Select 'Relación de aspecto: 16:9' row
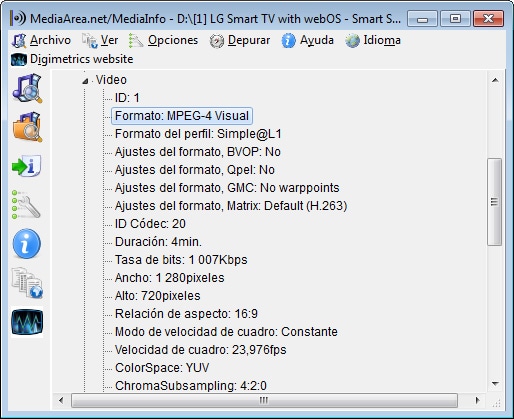This screenshot has height=419, width=514. pyautogui.click(x=186, y=314)
